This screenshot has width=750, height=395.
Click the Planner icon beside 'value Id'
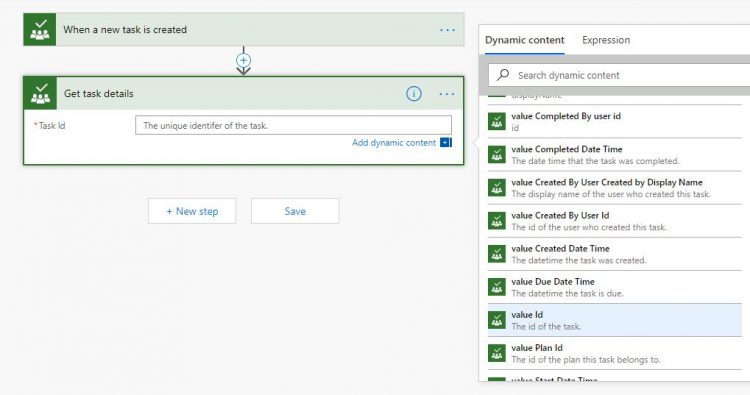(x=497, y=320)
